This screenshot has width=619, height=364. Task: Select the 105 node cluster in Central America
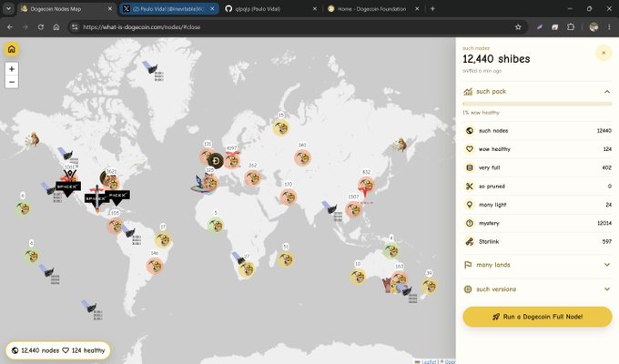116,226
